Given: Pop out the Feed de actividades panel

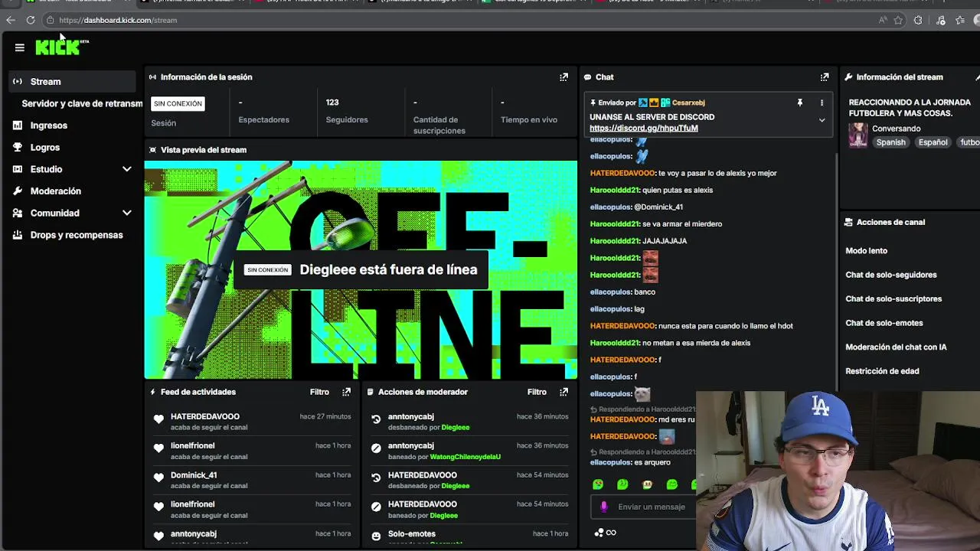Looking at the screenshot, I should coord(346,392).
